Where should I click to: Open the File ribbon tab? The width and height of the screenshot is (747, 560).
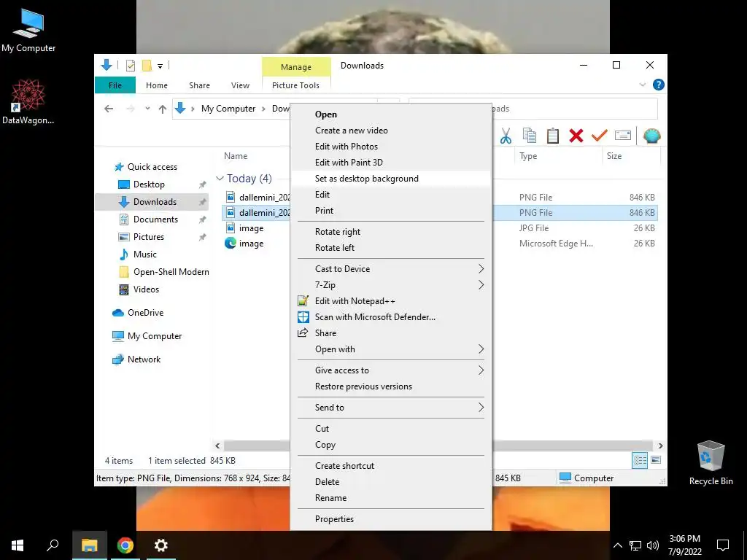pyautogui.click(x=115, y=85)
